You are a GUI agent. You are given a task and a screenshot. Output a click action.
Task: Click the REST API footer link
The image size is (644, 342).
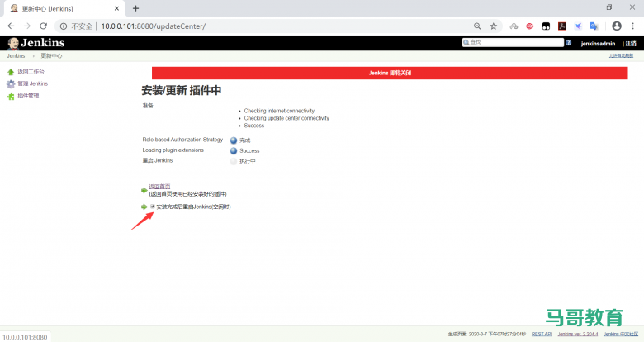[x=542, y=334]
